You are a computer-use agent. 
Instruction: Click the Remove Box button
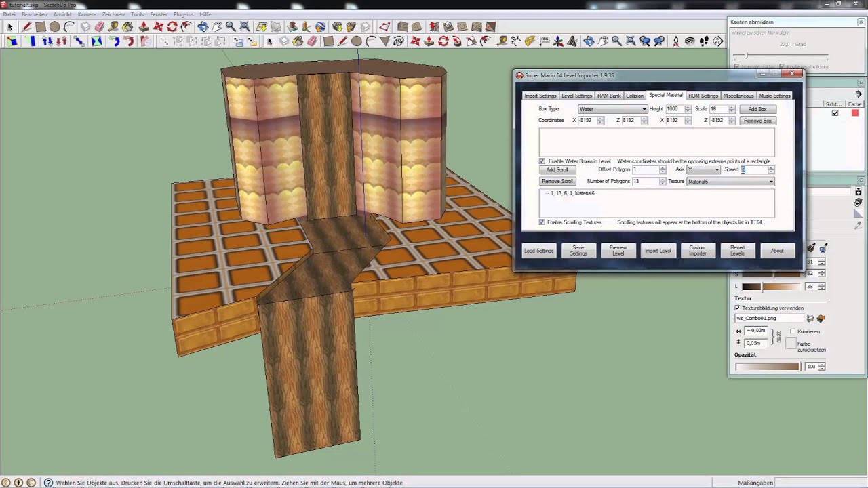(757, 121)
